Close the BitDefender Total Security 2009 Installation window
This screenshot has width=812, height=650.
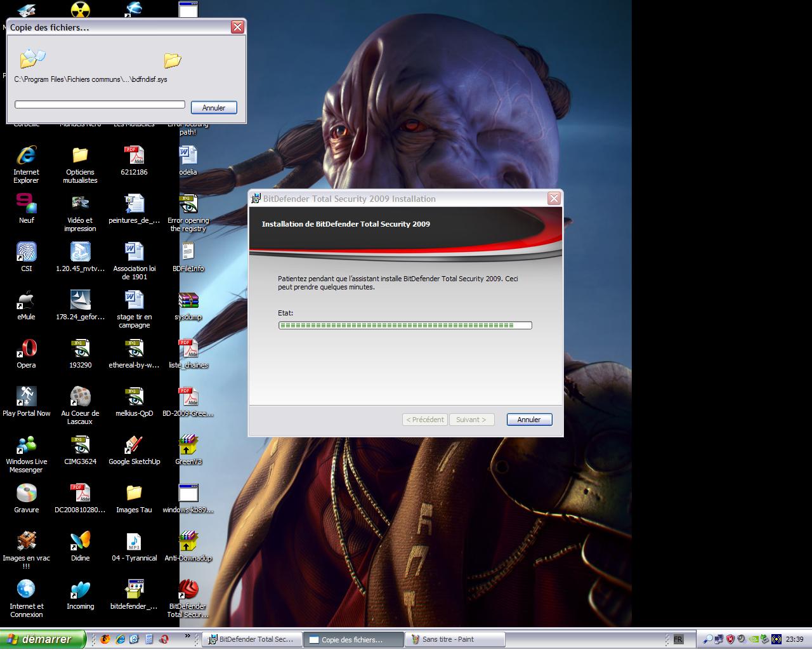coord(554,199)
